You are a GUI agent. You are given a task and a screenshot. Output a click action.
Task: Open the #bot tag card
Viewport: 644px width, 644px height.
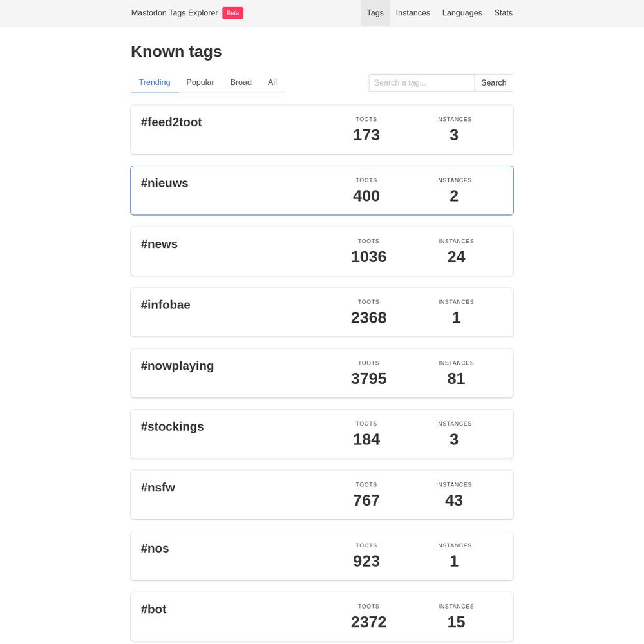[x=322, y=617]
